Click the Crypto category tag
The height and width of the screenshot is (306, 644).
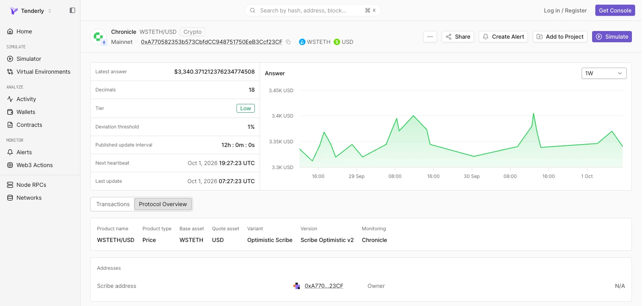(x=192, y=32)
